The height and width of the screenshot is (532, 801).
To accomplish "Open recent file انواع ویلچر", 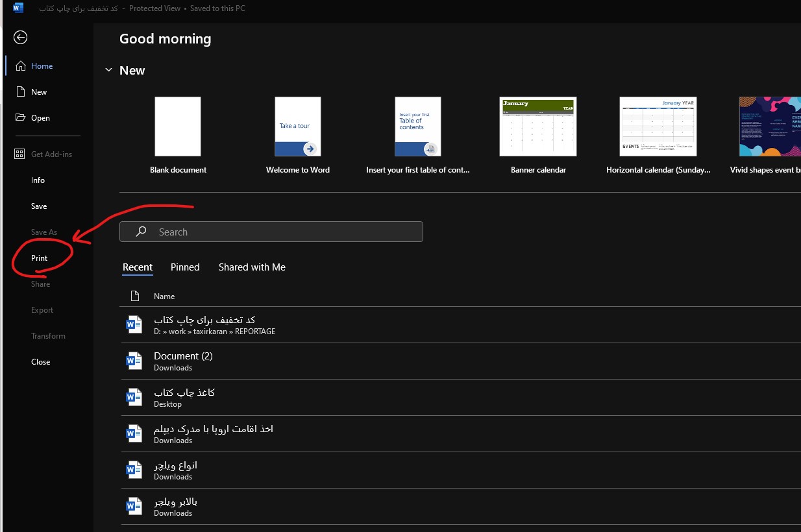I will coord(175,465).
